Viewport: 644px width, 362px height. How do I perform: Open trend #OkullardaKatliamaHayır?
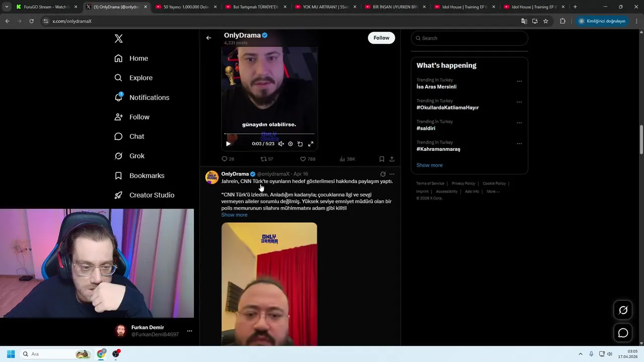[x=447, y=108]
